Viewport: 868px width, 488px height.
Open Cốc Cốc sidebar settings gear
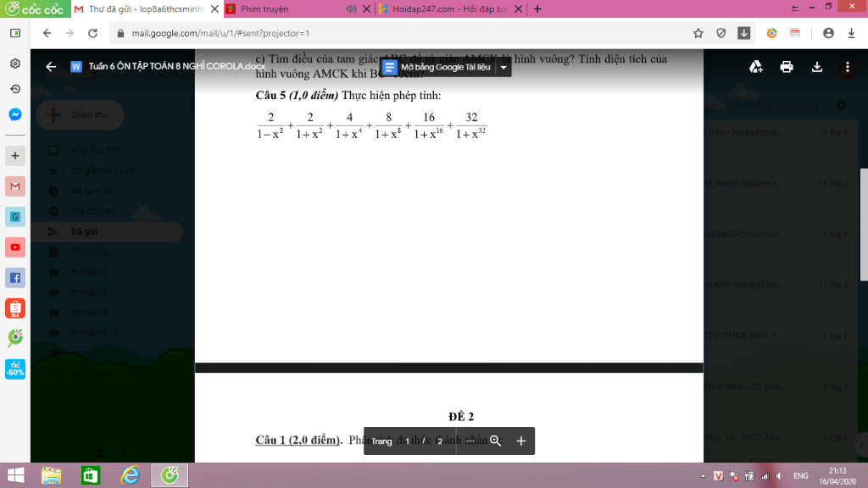point(15,64)
